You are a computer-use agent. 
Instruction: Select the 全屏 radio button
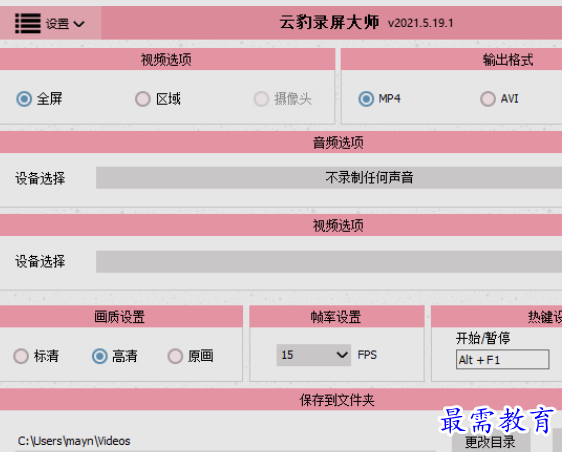tap(24, 99)
